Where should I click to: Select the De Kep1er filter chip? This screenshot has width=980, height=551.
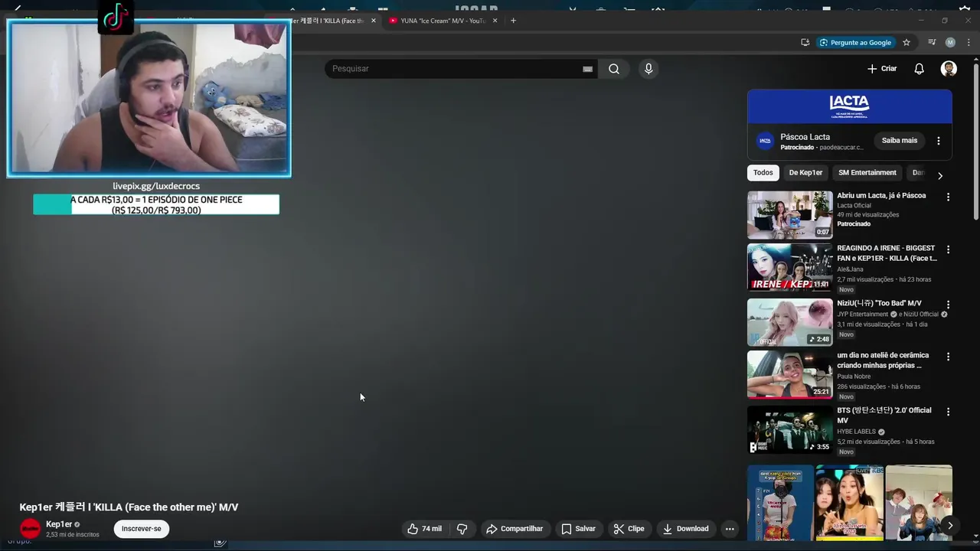pyautogui.click(x=805, y=173)
